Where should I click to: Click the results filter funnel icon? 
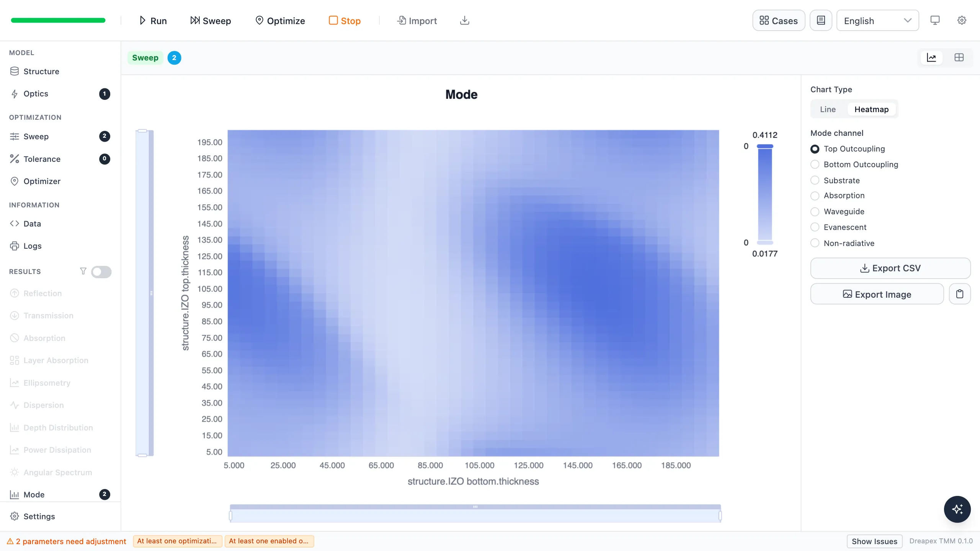[x=83, y=271]
